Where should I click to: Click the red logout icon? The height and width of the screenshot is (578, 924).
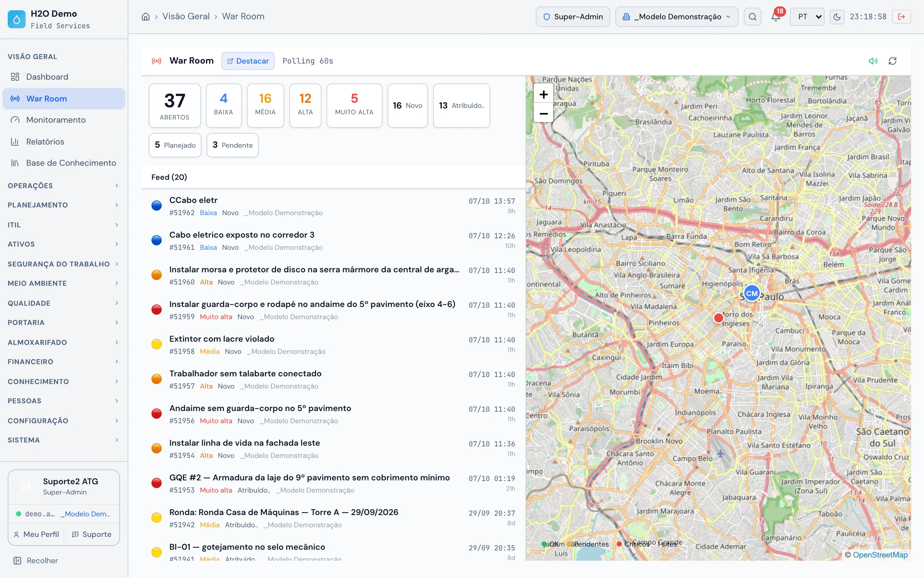[x=902, y=17]
